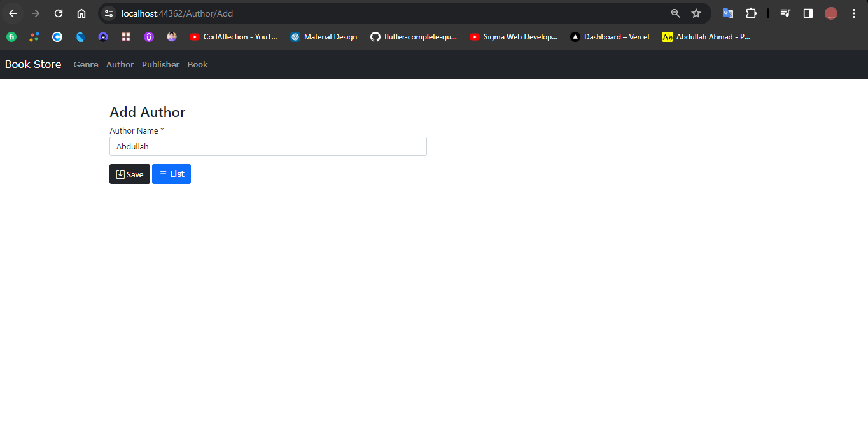The width and height of the screenshot is (868, 430).
Task: Reload the page with the refresh icon
Action: coord(59,13)
